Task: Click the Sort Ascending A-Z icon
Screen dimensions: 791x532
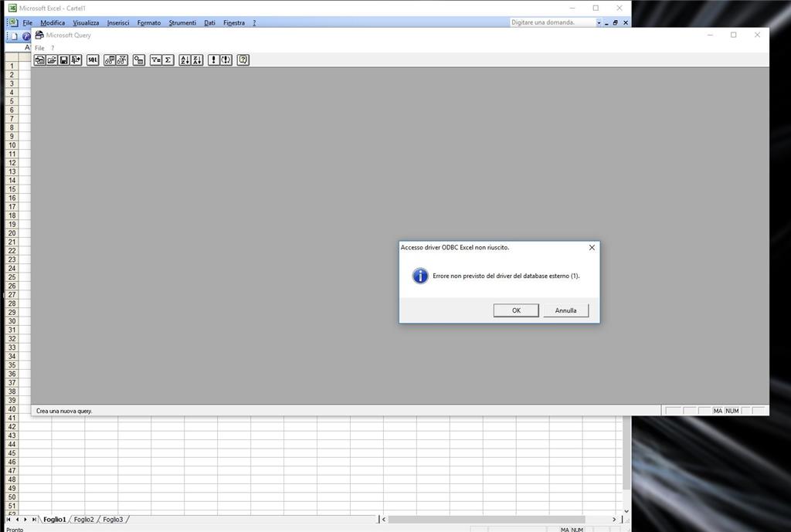Action: pos(185,60)
